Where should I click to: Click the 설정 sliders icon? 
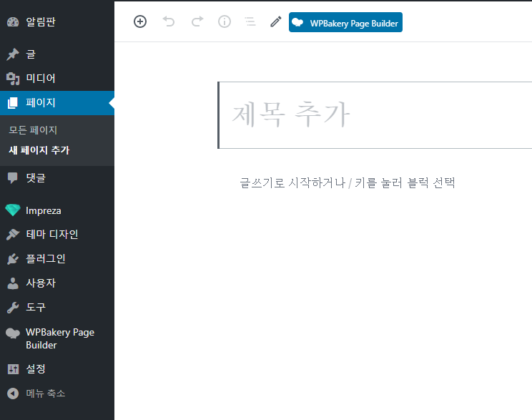click(x=13, y=369)
